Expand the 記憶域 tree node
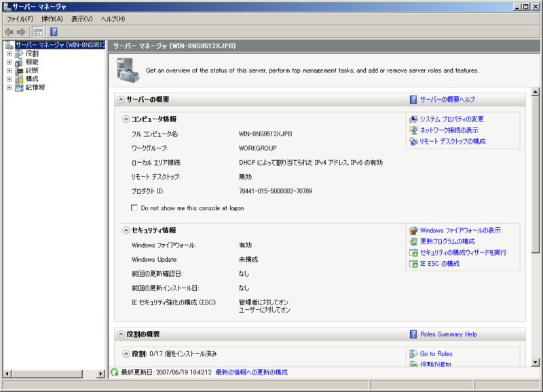 [9, 87]
